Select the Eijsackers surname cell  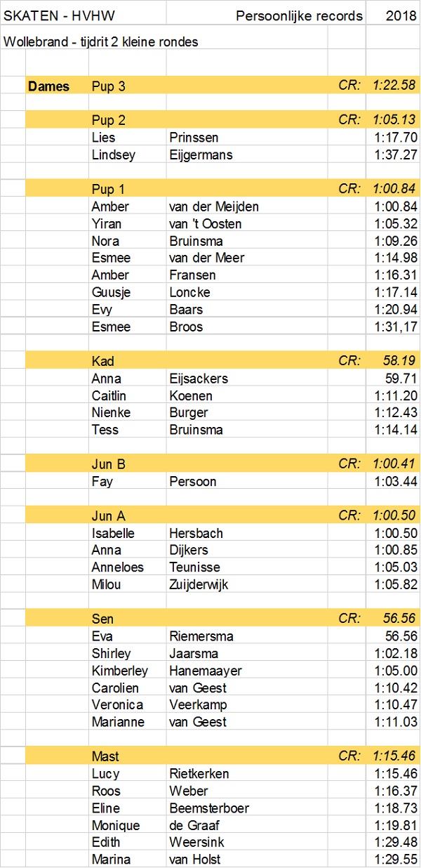click(x=199, y=379)
